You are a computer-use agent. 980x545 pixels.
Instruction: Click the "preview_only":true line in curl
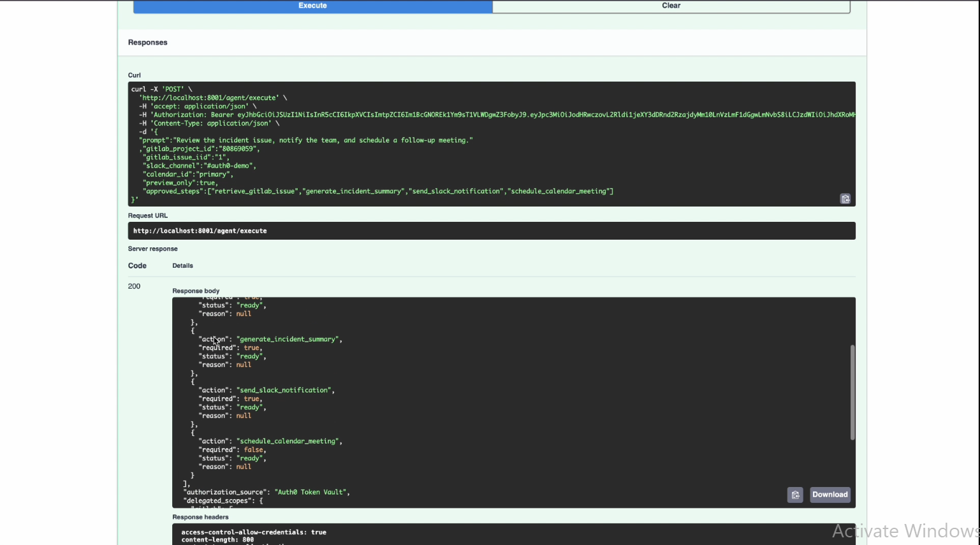click(180, 183)
